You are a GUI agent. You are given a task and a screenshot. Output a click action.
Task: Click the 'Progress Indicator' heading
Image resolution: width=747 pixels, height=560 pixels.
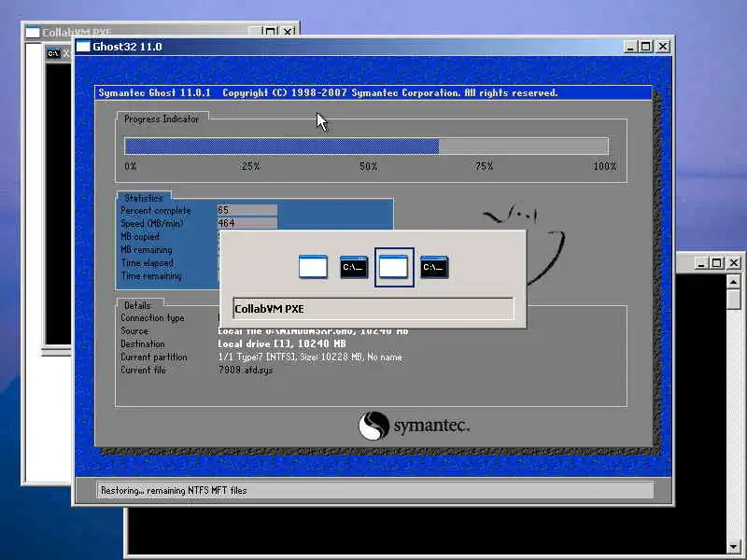pos(161,119)
